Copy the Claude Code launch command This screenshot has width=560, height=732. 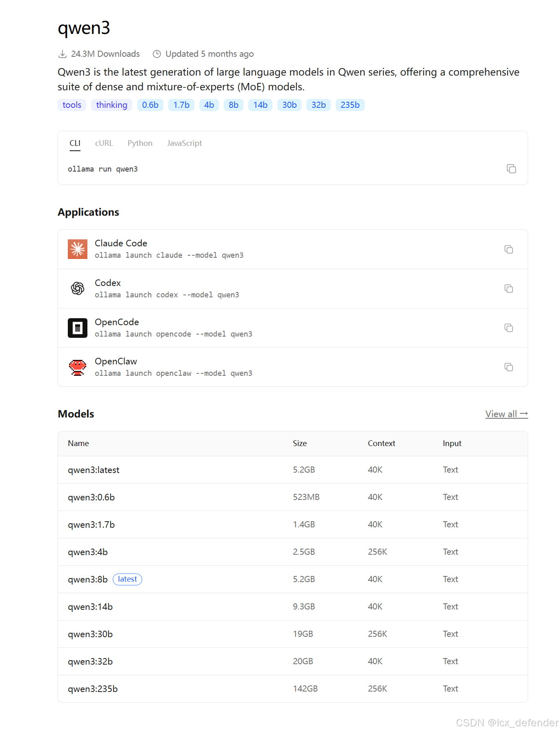(x=509, y=249)
